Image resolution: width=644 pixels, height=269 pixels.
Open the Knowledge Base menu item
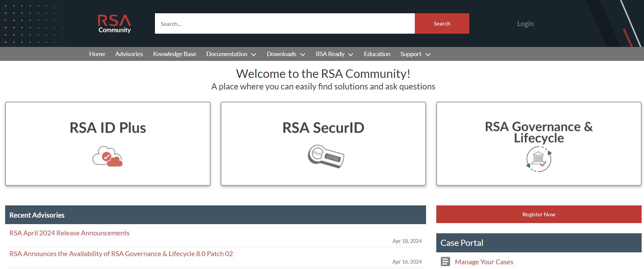point(175,54)
